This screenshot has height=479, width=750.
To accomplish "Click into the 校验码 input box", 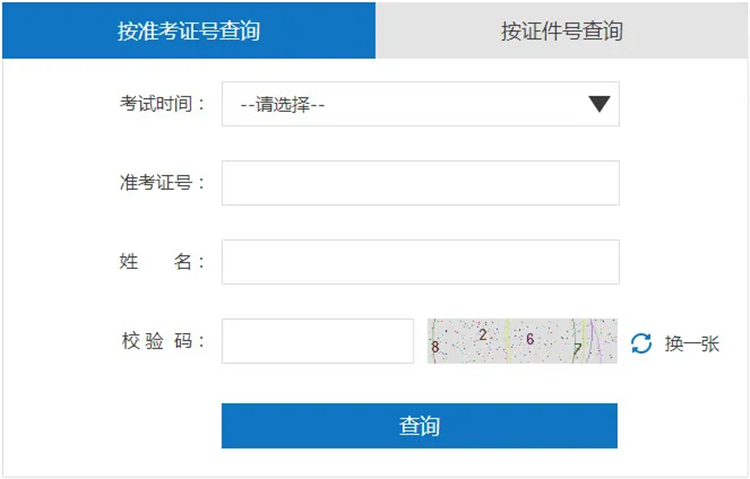I will tap(317, 341).
